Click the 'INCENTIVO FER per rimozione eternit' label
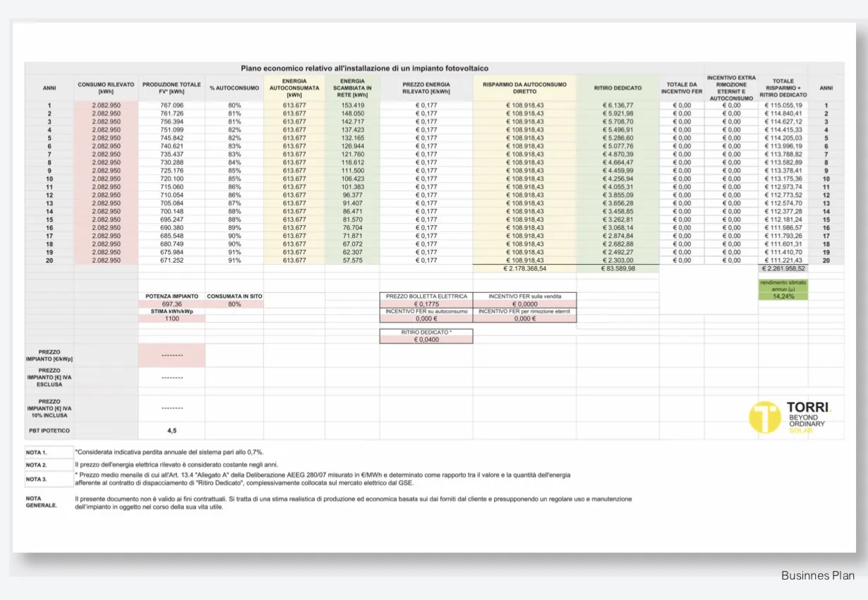The height and width of the screenshot is (600, 868). [x=524, y=311]
